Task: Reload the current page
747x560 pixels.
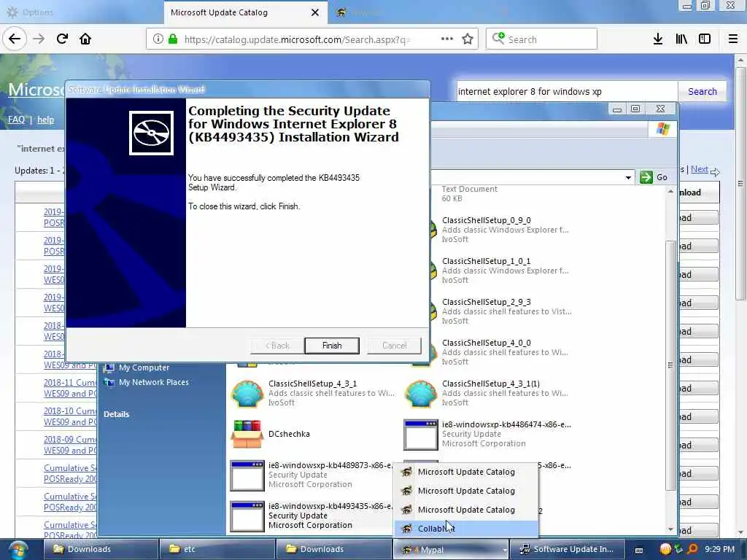Action: 63,39
